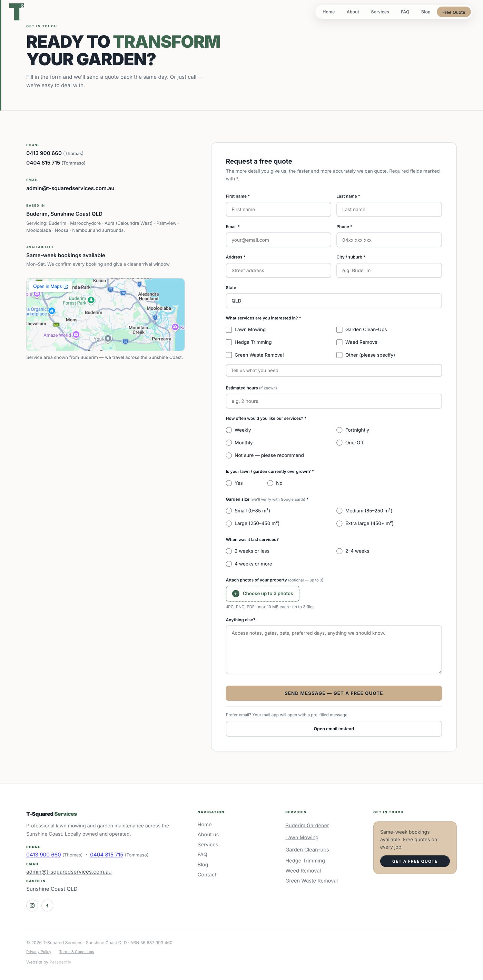Open Terms & Conditions link
The width and height of the screenshot is (483, 980).
tap(76, 952)
